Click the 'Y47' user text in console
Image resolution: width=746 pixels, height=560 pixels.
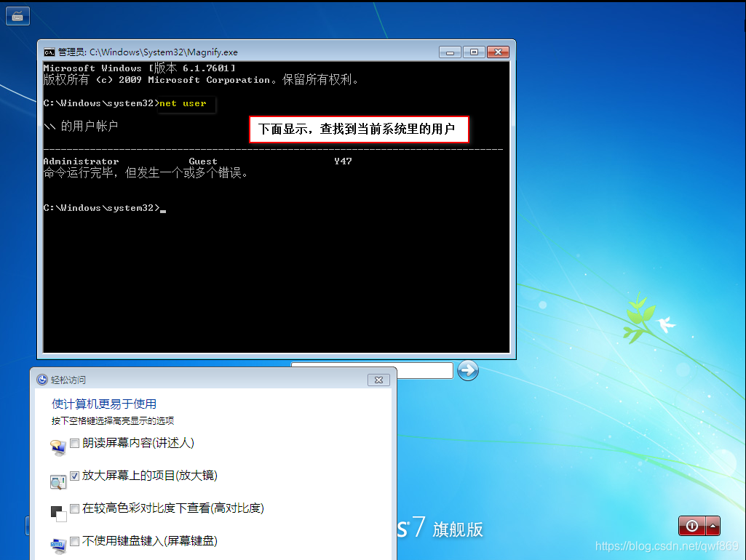click(343, 161)
